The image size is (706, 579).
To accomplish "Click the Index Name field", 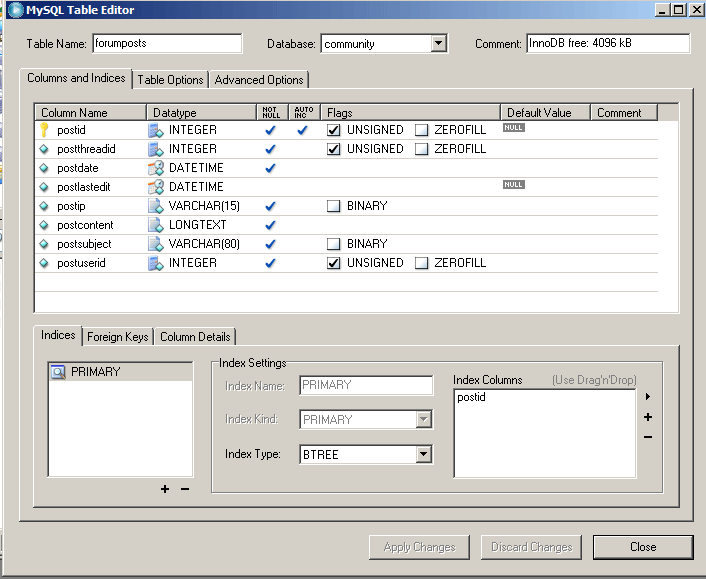I will pos(366,385).
